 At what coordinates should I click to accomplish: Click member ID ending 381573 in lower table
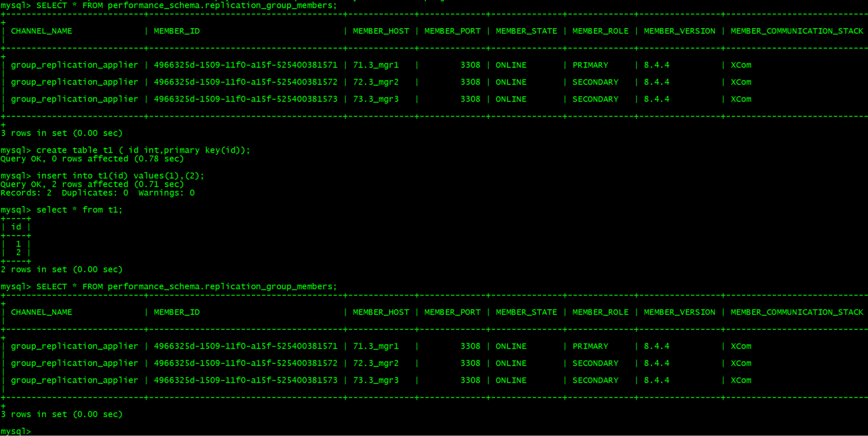click(x=246, y=380)
